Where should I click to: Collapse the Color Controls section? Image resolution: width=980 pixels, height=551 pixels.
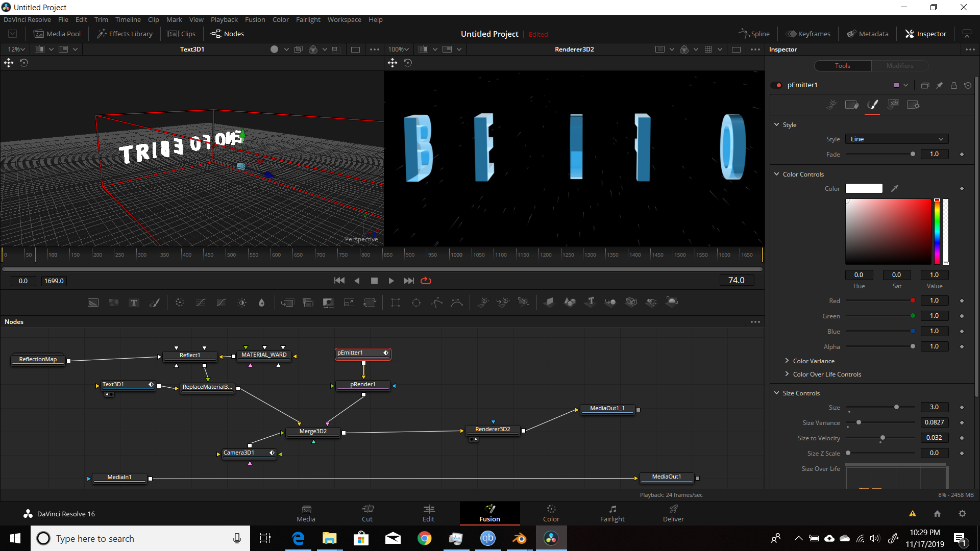[x=777, y=174]
